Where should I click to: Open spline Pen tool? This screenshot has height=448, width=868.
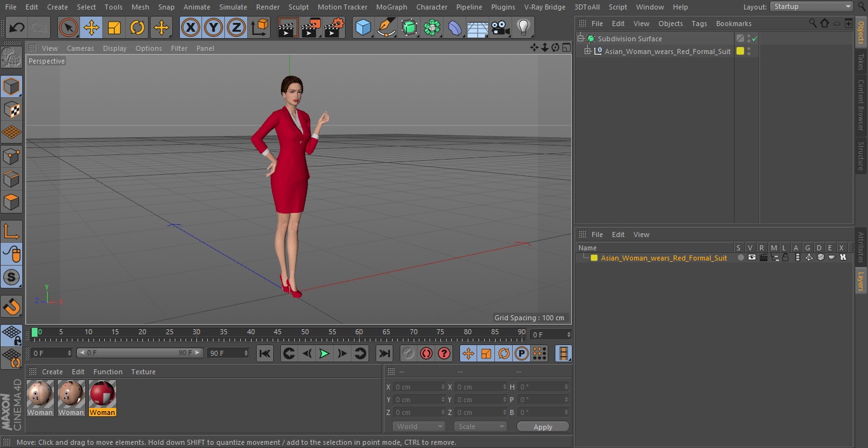click(x=386, y=28)
